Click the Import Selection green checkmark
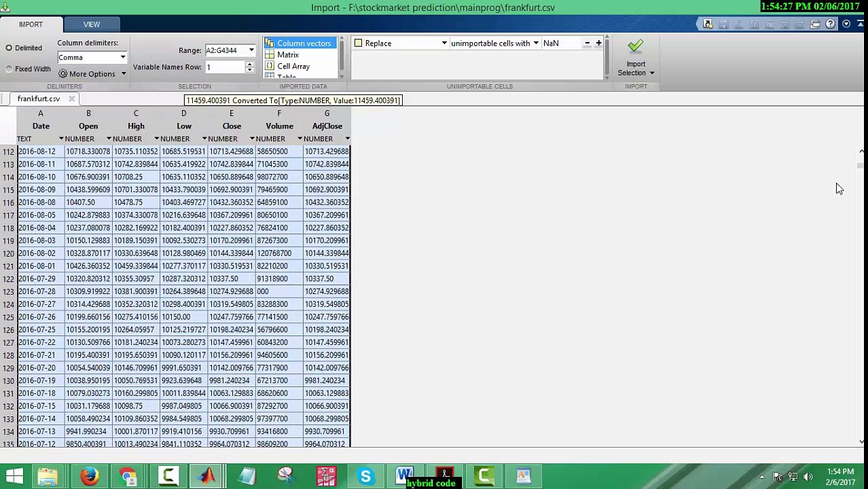 635,46
